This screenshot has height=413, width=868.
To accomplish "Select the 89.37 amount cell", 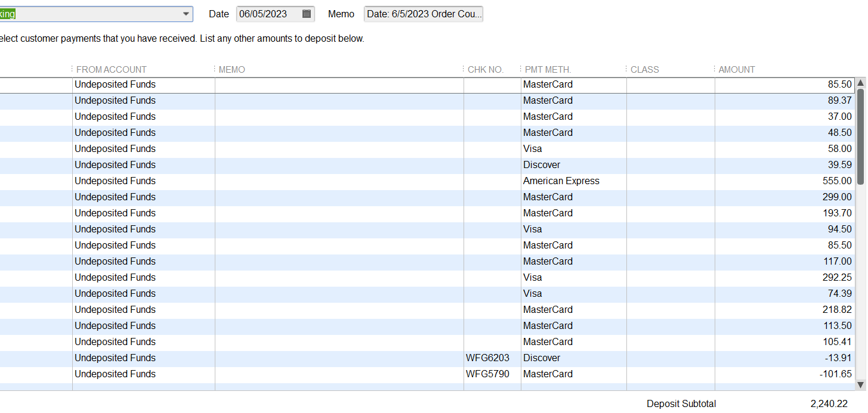I will click(784, 101).
